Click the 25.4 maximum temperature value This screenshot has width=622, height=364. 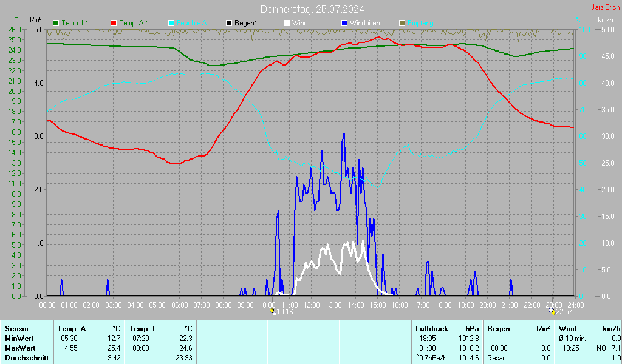(x=114, y=348)
